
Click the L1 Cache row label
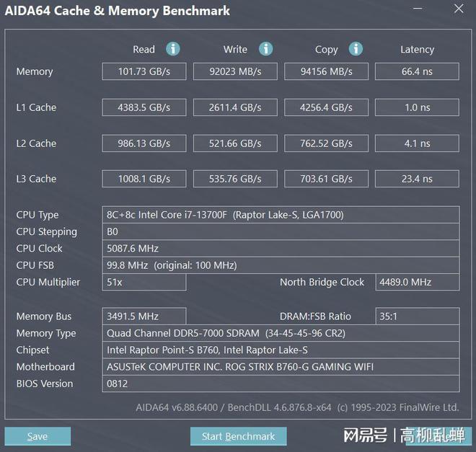[x=36, y=107]
